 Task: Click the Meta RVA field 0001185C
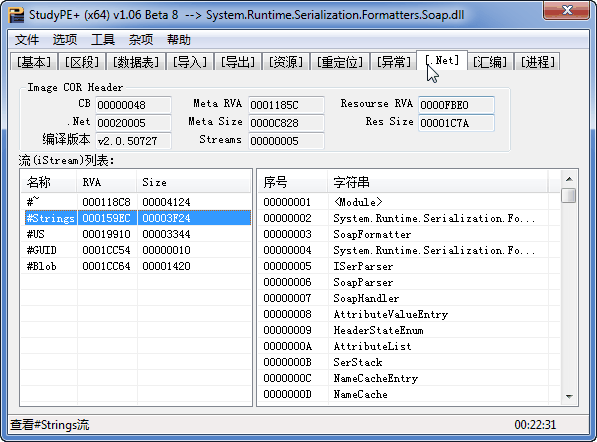click(286, 105)
